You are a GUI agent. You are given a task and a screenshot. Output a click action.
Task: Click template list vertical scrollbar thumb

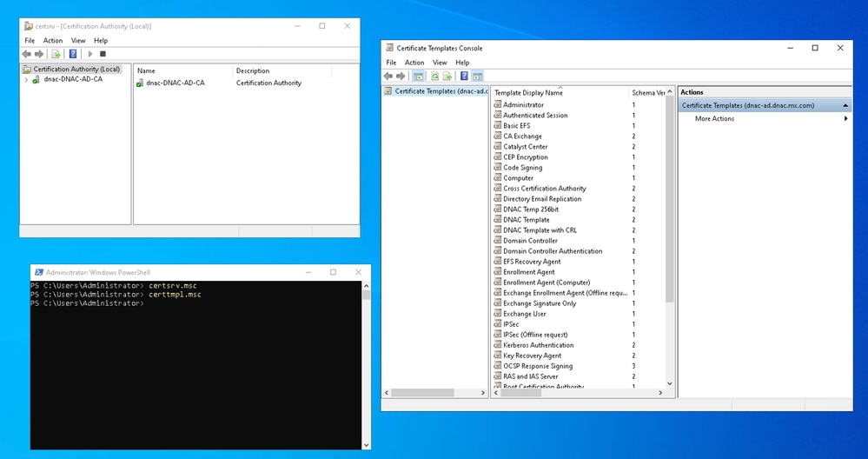tap(669, 199)
